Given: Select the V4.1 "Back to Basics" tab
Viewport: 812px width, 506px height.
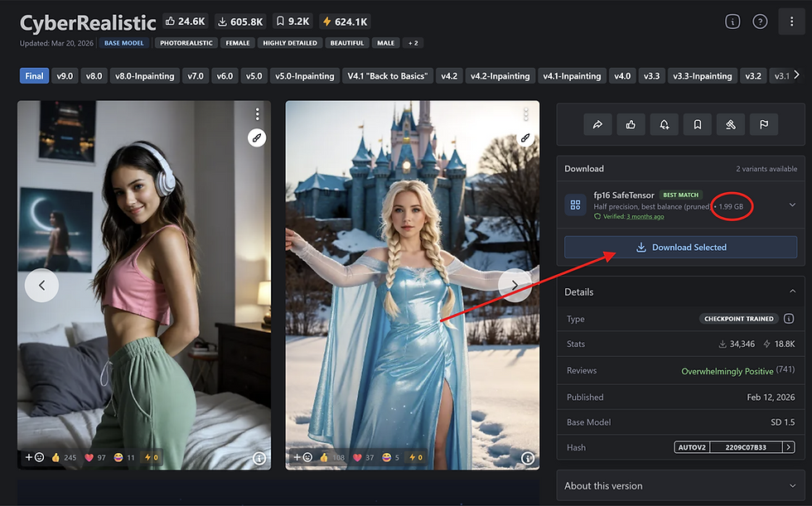Looking at the screenshot, I should (x=388, y=76).
